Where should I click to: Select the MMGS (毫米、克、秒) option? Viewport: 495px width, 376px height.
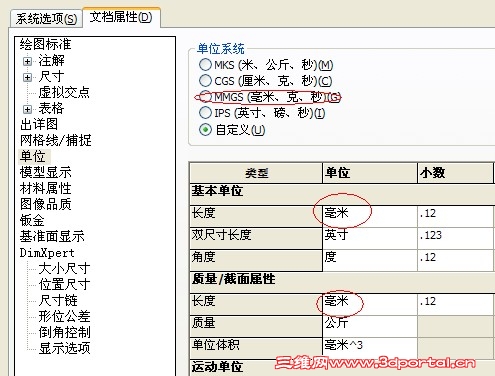[x=205, y=97]
